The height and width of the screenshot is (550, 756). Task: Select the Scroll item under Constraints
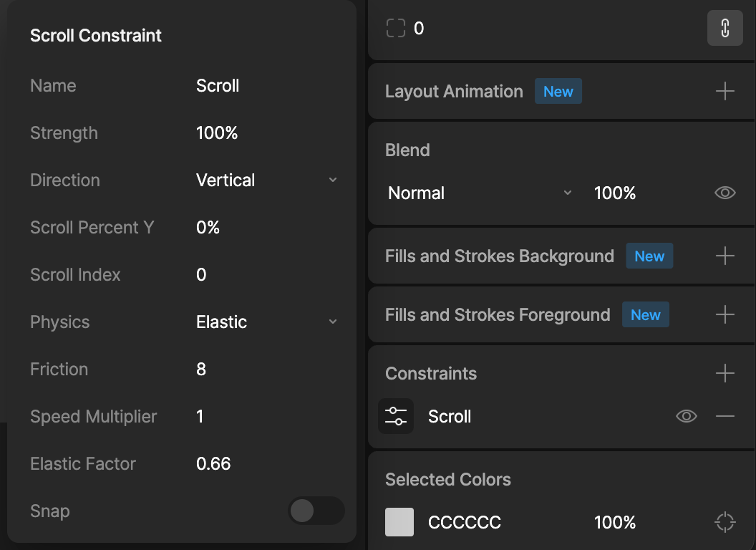(450, 416)
